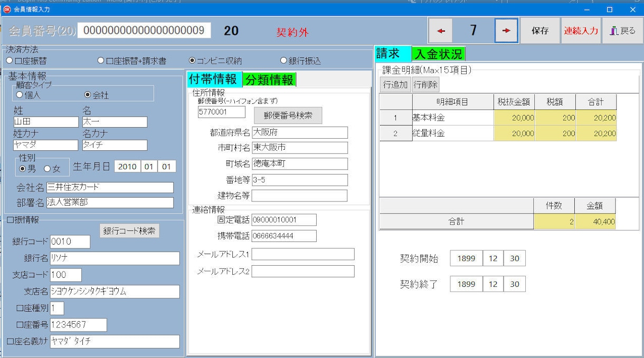Click 行追加 to add row
This screenshot has height=358, width=644.
point(395,84)
